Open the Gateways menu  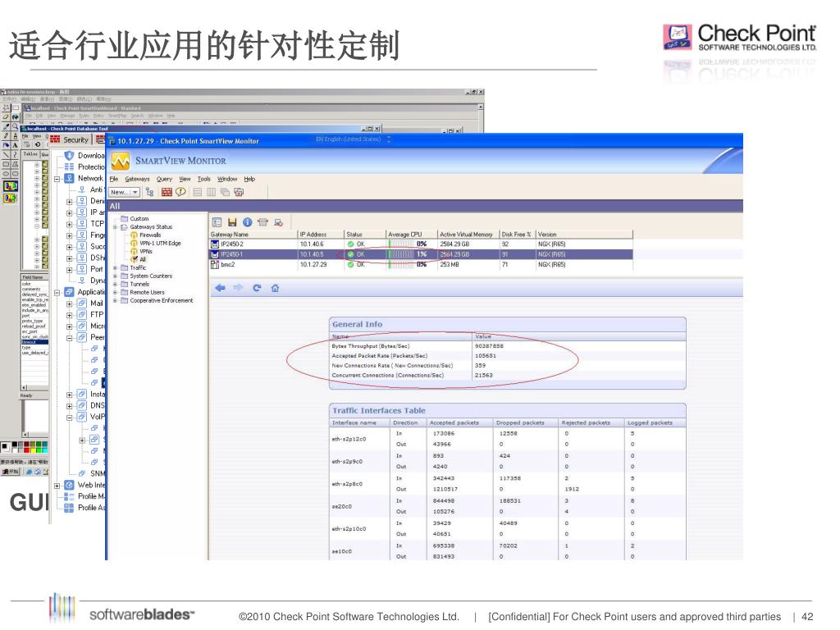[x=137, y=179]
